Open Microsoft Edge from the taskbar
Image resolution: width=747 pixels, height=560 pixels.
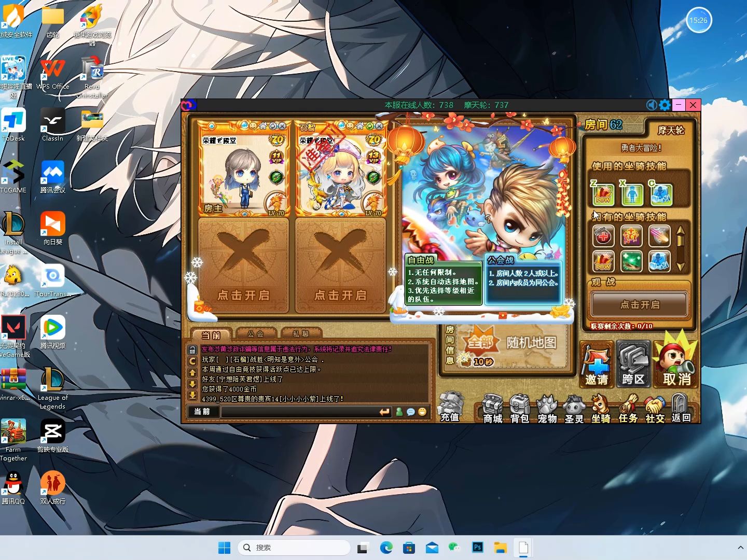[386, 548]
